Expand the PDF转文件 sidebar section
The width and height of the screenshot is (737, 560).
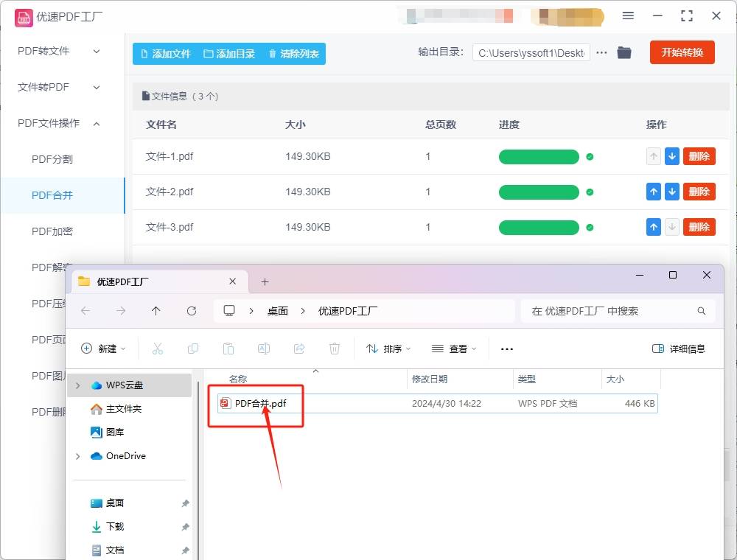[97, 51]
